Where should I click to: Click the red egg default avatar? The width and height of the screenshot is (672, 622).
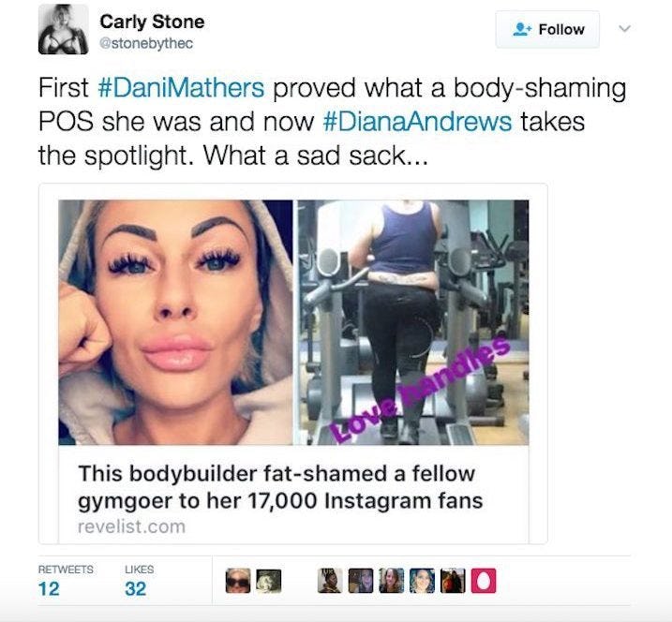(484, 581)
